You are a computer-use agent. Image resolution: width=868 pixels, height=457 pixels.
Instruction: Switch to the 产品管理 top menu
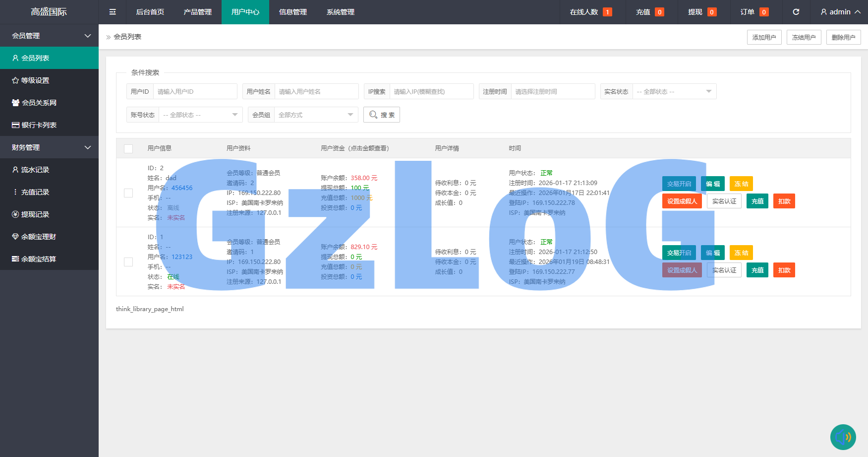point(198,12)
